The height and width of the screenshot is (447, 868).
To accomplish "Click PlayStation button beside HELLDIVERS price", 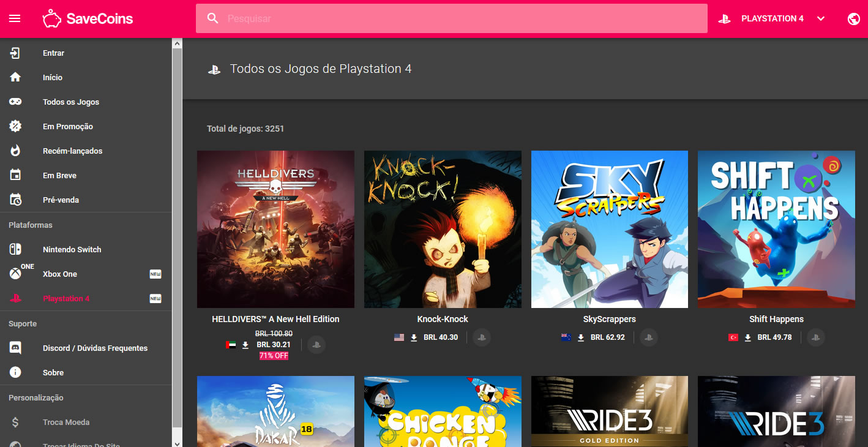I will 316,345.
